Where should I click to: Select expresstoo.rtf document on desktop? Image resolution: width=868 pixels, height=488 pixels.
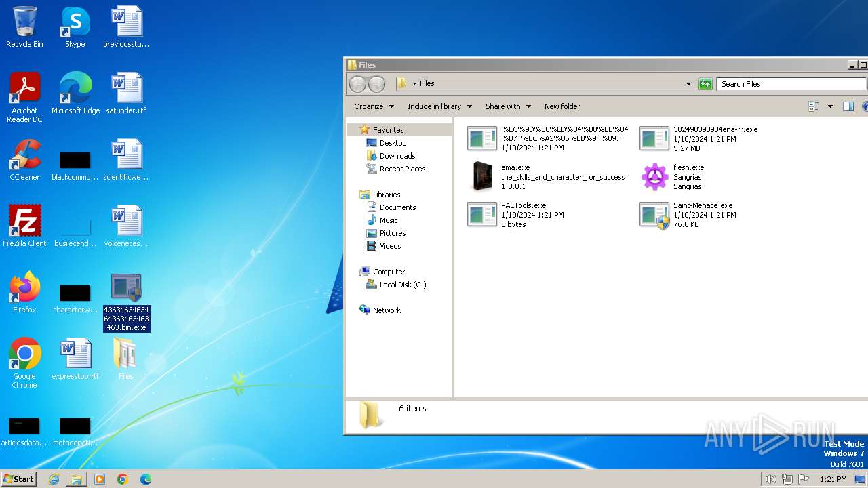(75, 359)
